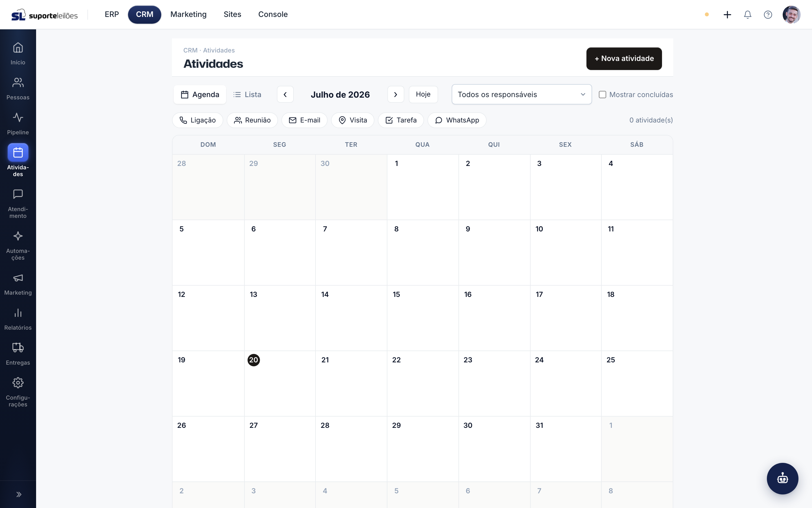Open the Entregas truck icon
The height and width of the screenshot is (508, 812).
point(18,348)
